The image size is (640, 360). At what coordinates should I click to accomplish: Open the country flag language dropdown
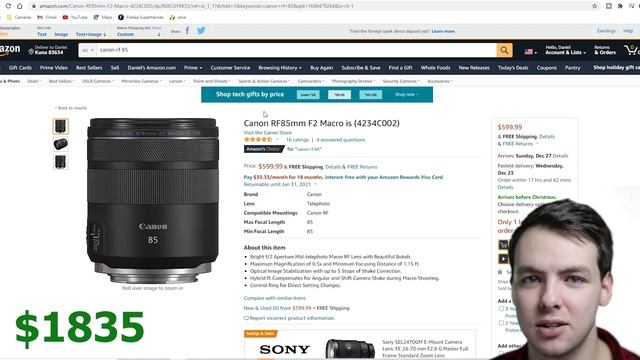coord(531,51)
